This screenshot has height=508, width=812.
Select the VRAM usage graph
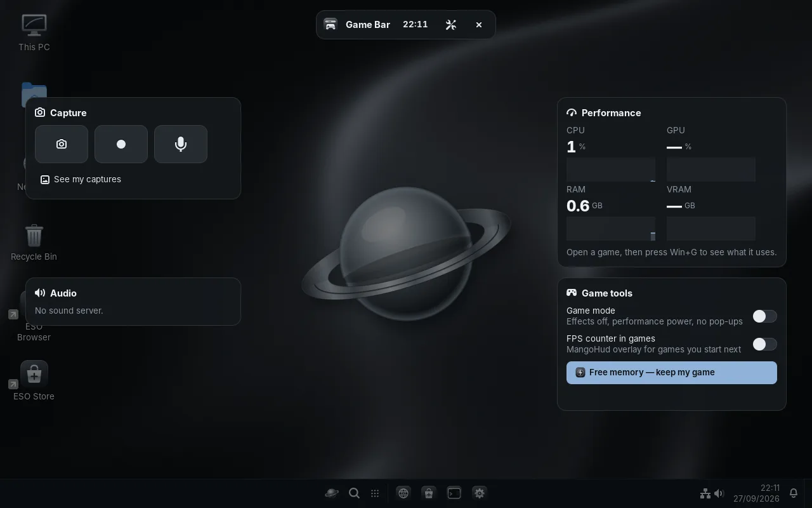click(x=711, y=229)
